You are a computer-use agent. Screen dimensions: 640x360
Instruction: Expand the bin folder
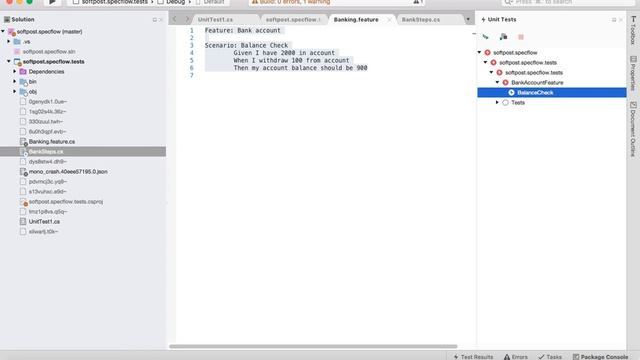click(x=15, y=82)
